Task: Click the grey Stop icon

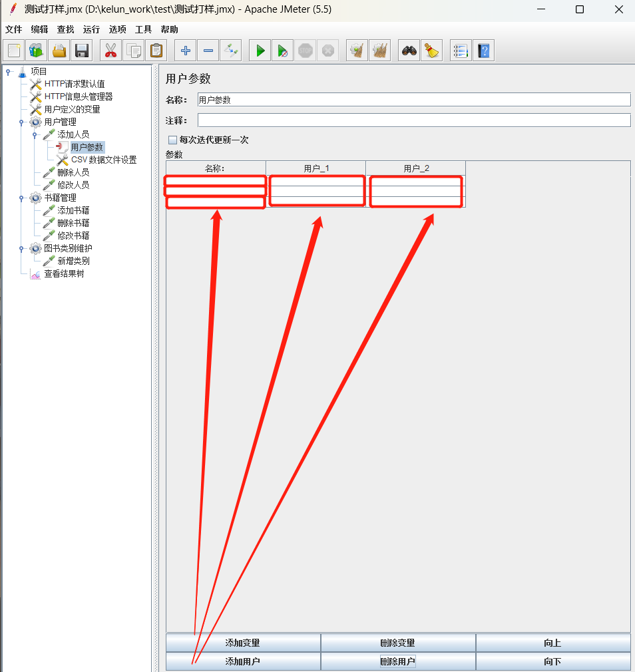Action: click(x=306, y=51)
